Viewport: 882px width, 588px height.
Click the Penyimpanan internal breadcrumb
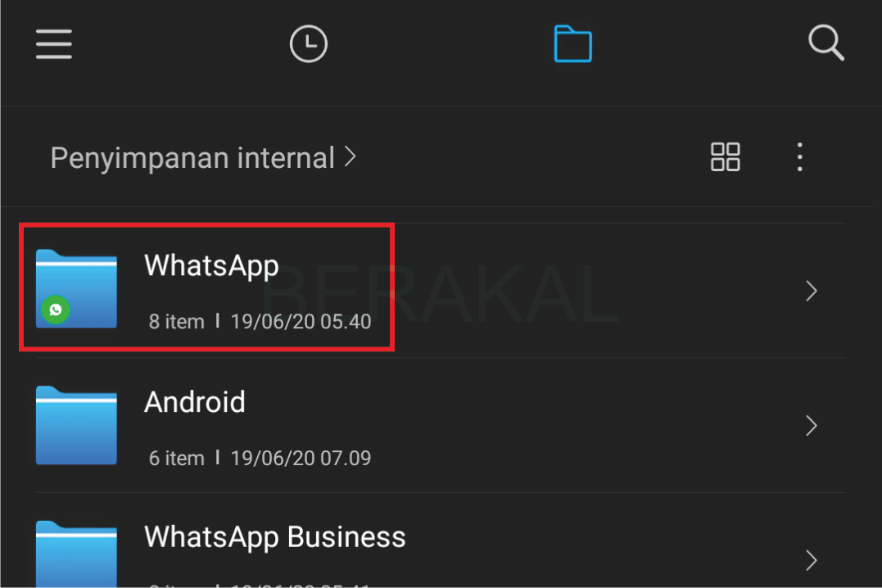tap(192, 158)
